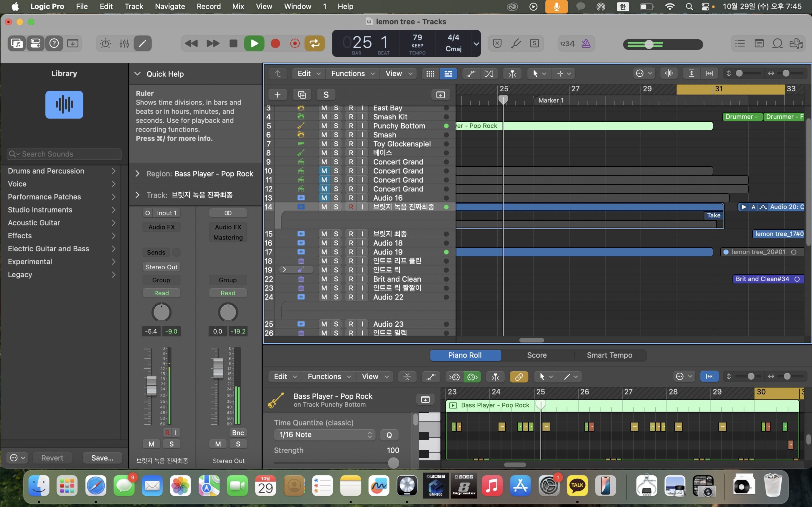Click the Record button in transport

[275, 44]
